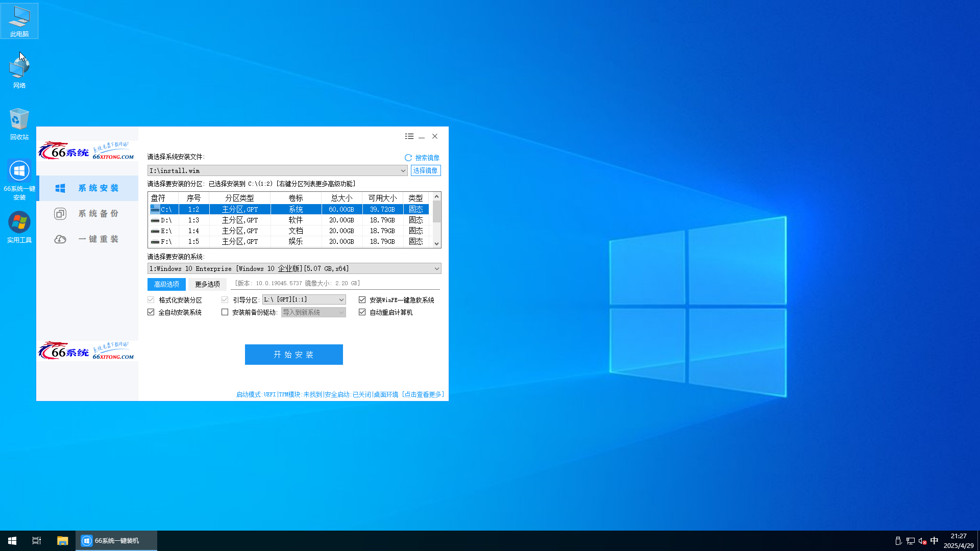Click the C:\ drive icon in partition list
This screenshot has width=980, height=551.
point(155,209)
